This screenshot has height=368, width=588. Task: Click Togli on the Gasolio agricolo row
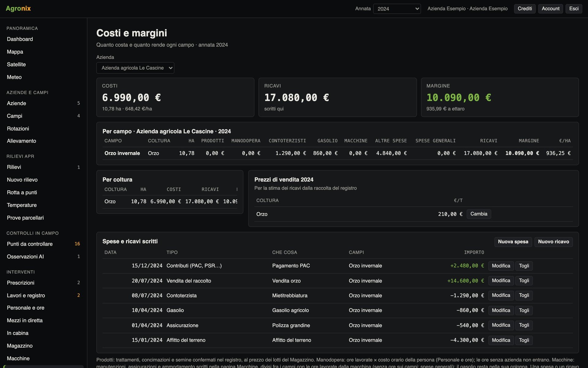[524, 310]
